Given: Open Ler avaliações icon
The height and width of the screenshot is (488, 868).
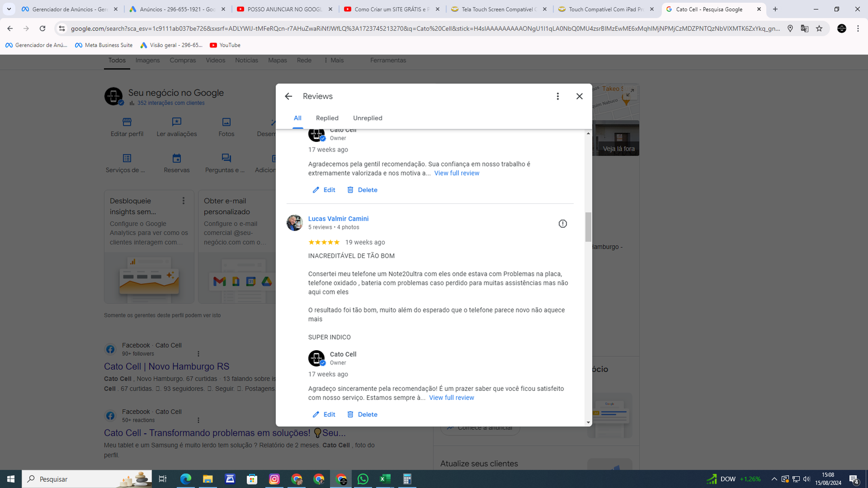Looking at the screenshot, I should [177, 122].
